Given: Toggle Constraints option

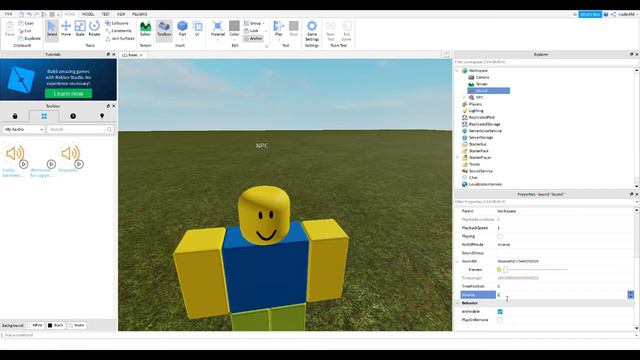Looking at the screenshot, I should [118, 31].
